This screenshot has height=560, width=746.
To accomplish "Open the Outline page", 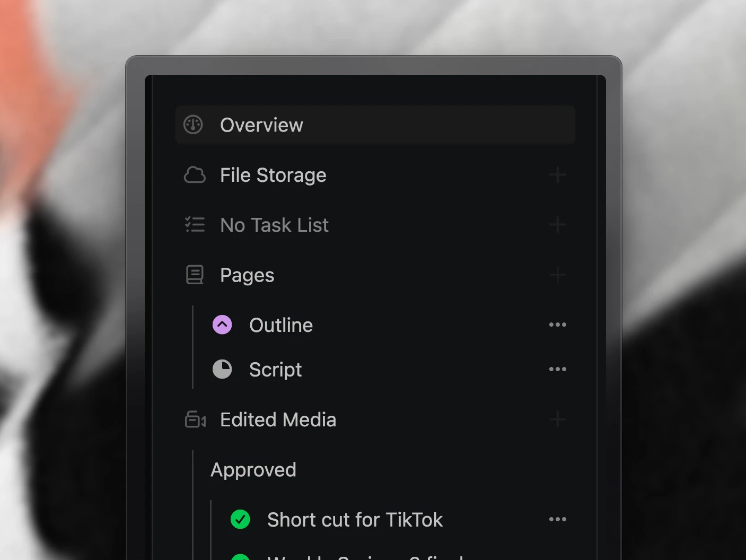I will click(x=281, y=325).
